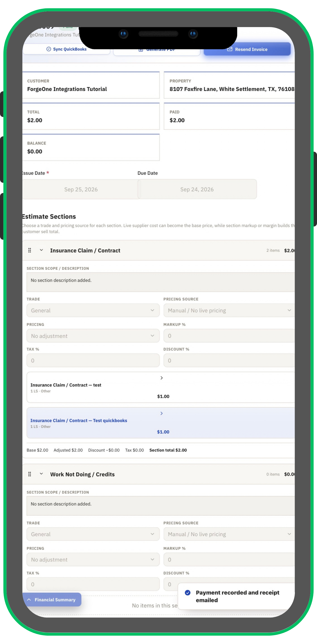
Task: Open Pricing adjustment dropdown in Insurance Claim section
Action: coord(93,336)
